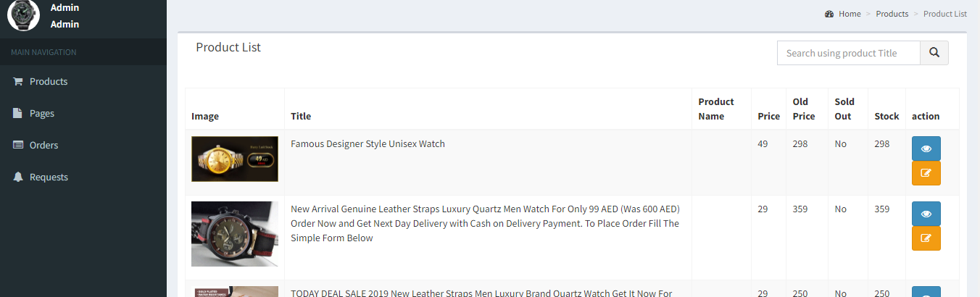Click the Pages file icon in sidebar
This screenshot has height=297, width=980.
[x=18, y=114]
